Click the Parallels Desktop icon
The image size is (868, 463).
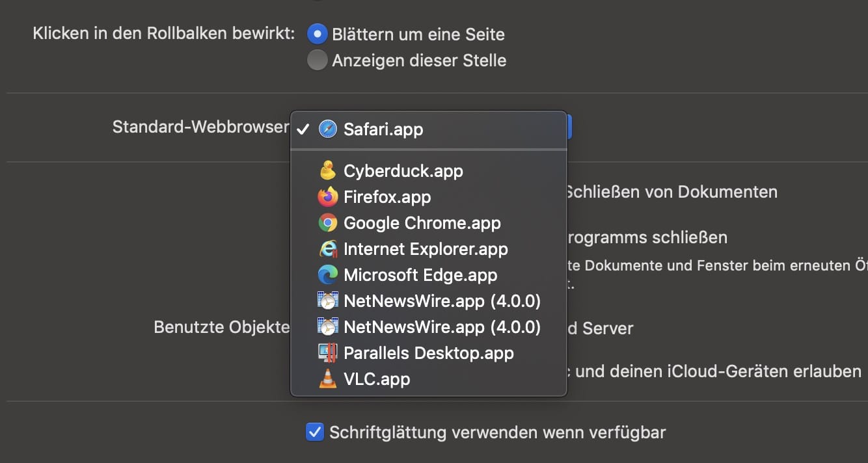coord(328,353)
